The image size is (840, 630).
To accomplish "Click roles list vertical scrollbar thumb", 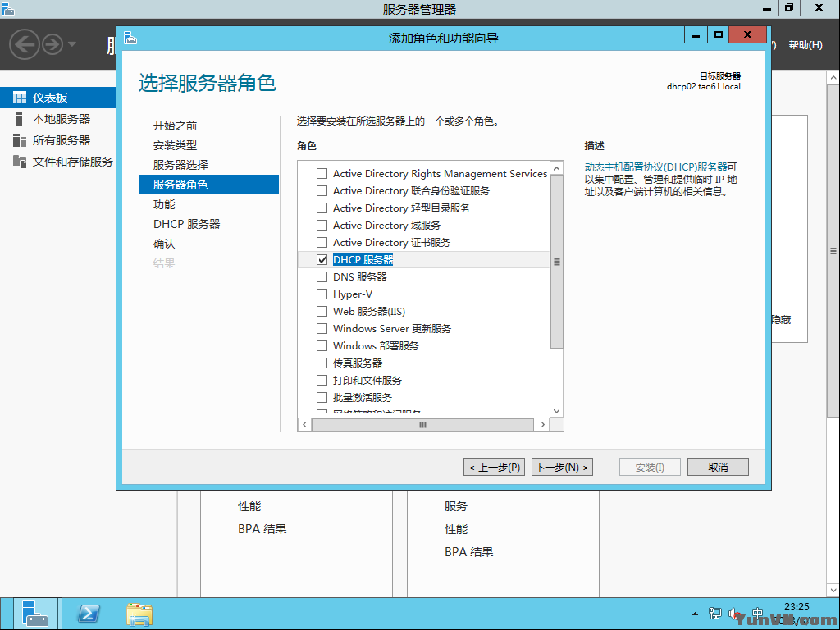I will (x=557, y=262).
